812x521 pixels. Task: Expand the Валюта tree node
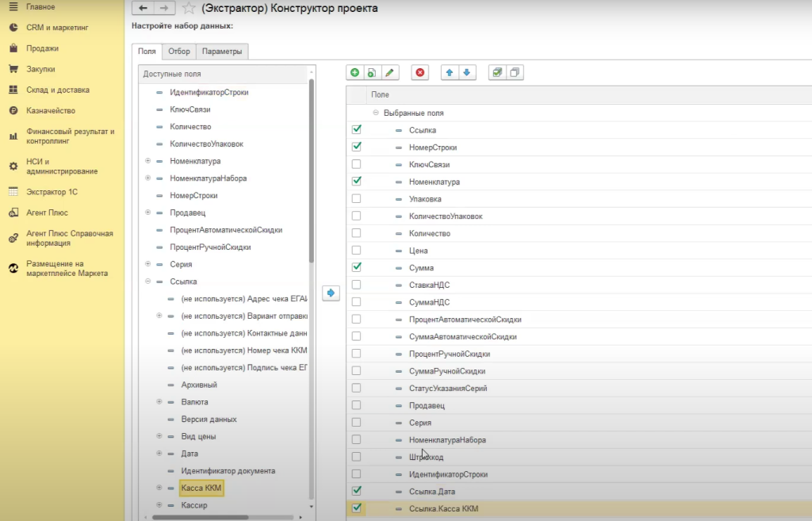[x=159, y=402]
